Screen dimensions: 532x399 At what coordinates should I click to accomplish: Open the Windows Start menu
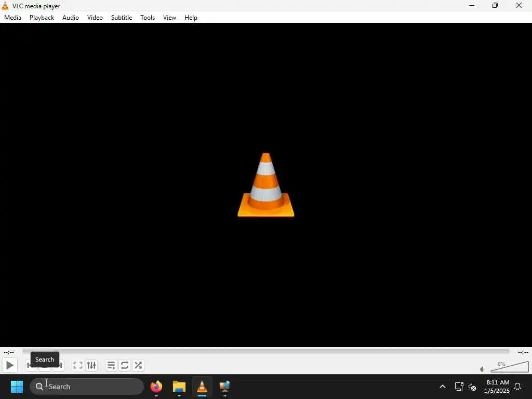click(x=17, y=387)
